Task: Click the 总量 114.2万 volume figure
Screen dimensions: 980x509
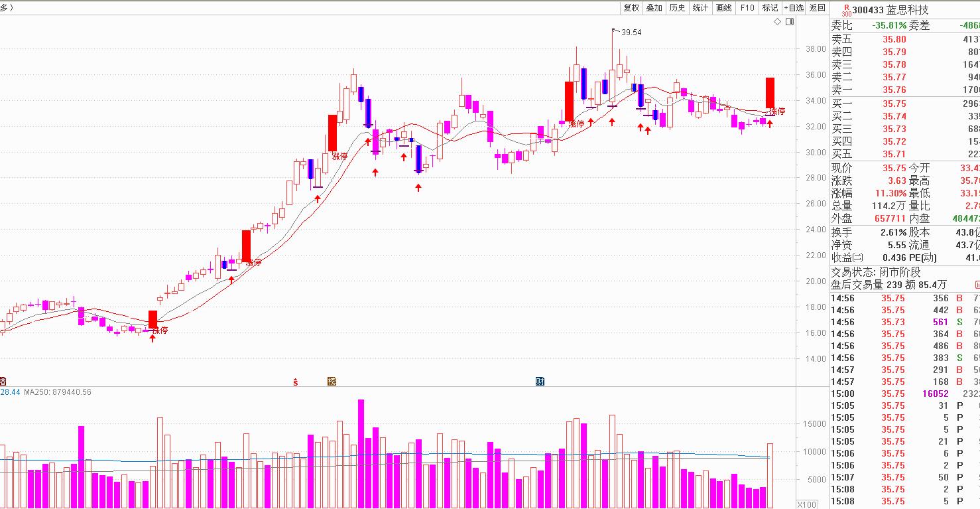Action: tap(889, 206)
